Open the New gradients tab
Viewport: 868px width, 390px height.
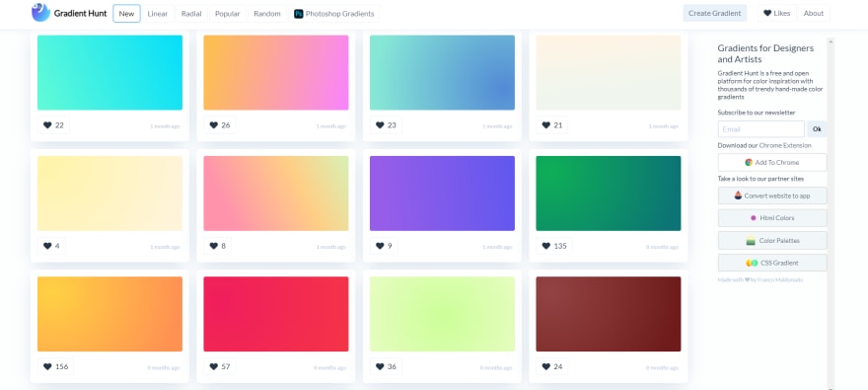click(127, 13)
